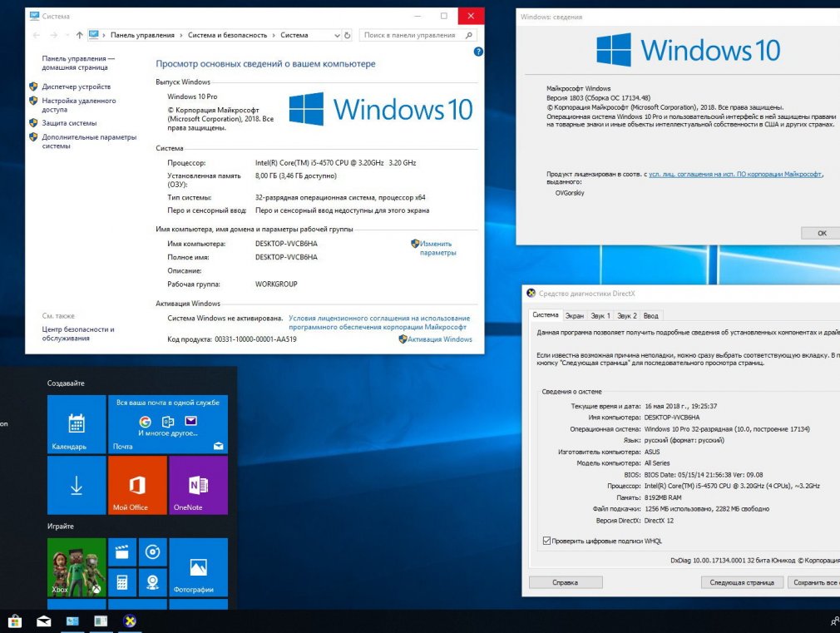Refresh the control panel address bar

click(x=347, y=36)
